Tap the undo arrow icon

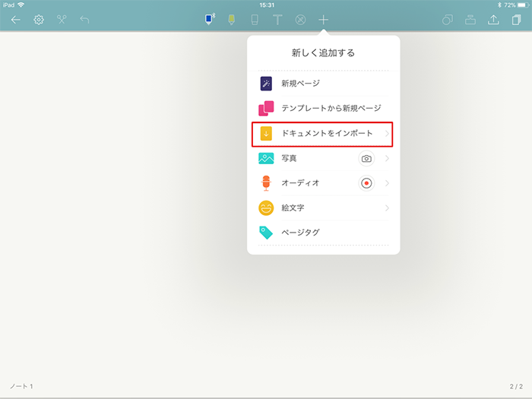pyautogui.click(x=84, y=20)
